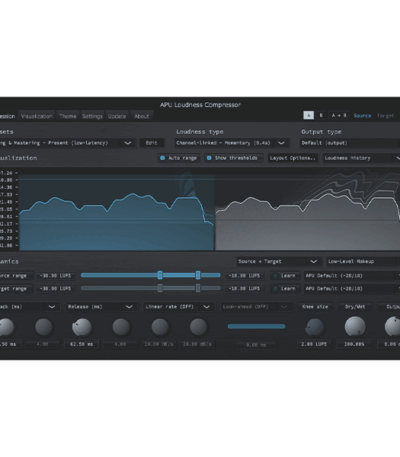Screen dimensions: 400x457
Task: Open the Loudness type dropdown
Action: [231, 143]
